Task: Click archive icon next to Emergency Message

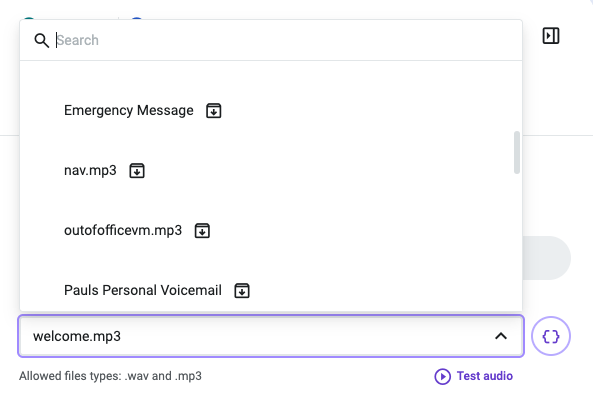Action: coord(214,111)
